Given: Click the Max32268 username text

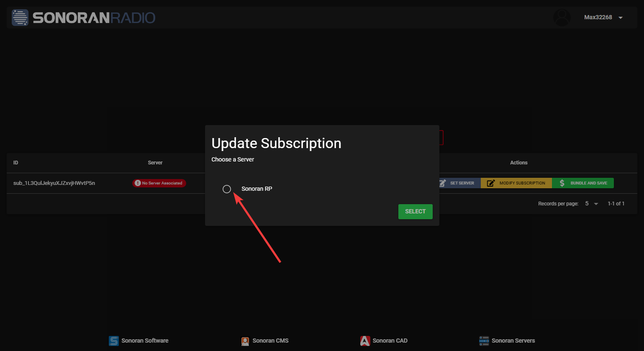Looking at the screenshot, I should (x=598, y=18).
